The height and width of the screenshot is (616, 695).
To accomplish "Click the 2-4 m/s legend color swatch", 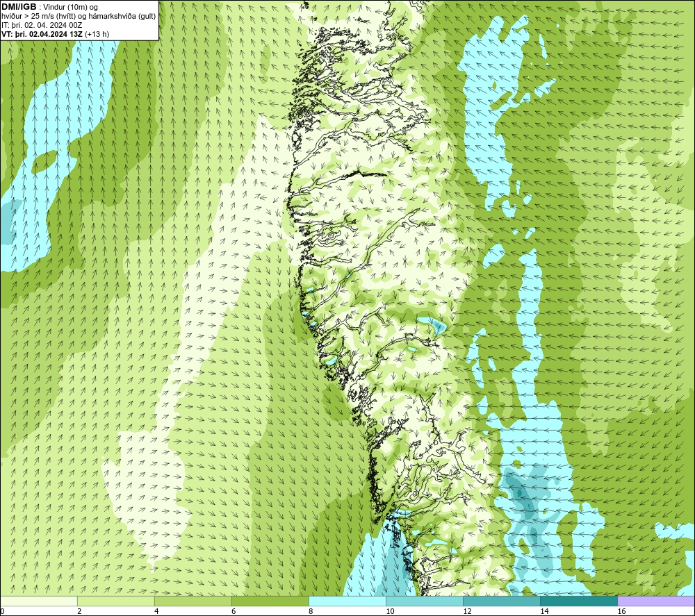I will click(x=115, y=601).
